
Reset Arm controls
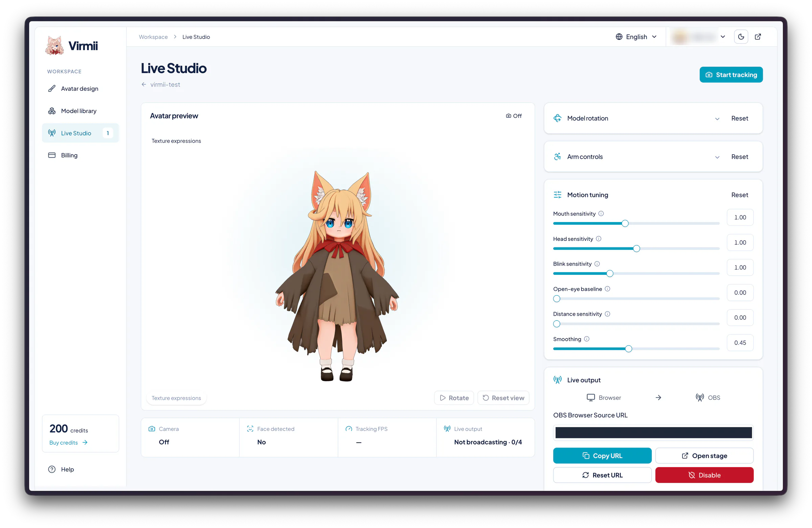(x=739, y=157)
